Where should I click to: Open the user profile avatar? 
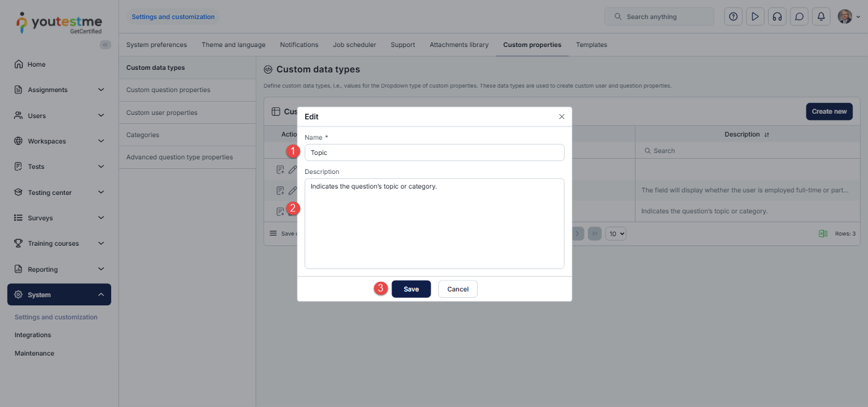(844, 17)
